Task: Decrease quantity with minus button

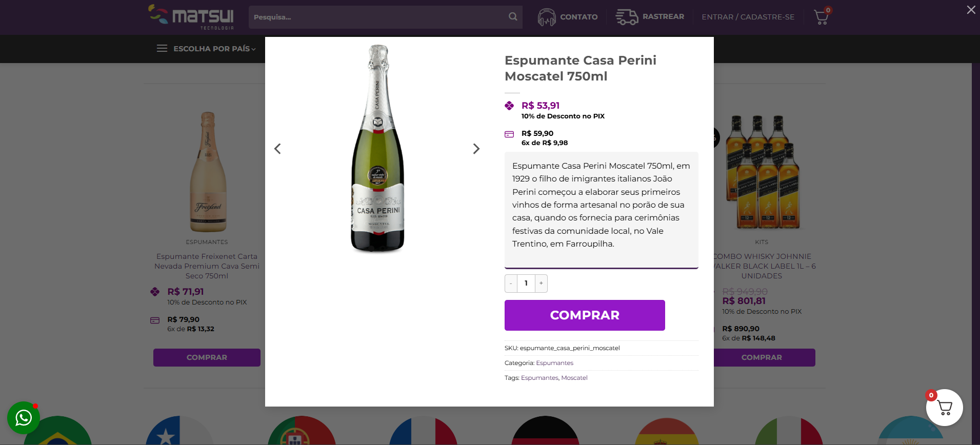Action: click(511, 283)
